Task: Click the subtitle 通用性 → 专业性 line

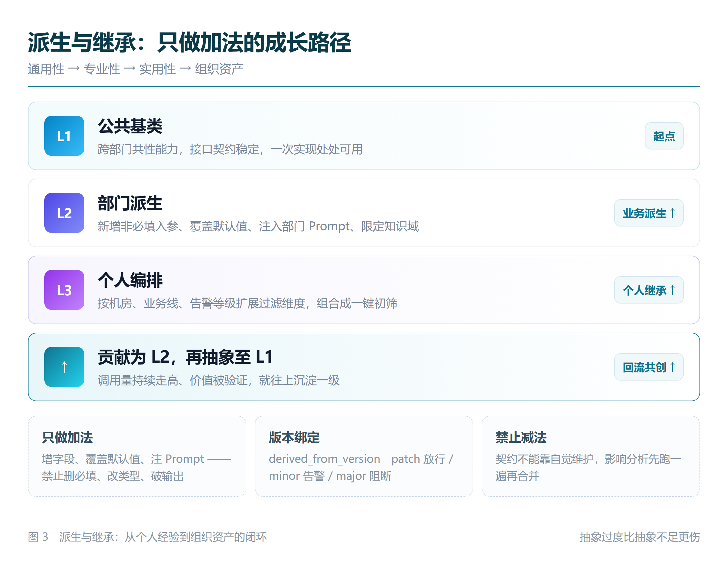Action: (x=136, y=69)
